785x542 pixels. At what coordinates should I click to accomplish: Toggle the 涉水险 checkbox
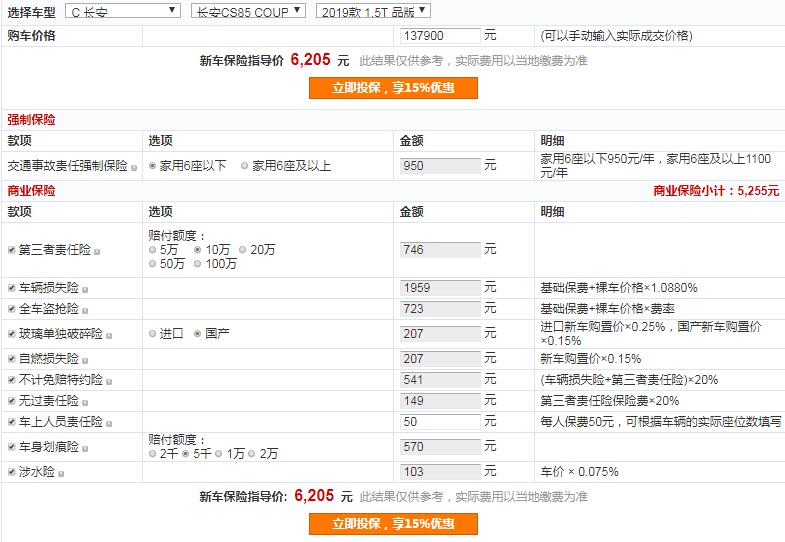click(x=12, y=471)
